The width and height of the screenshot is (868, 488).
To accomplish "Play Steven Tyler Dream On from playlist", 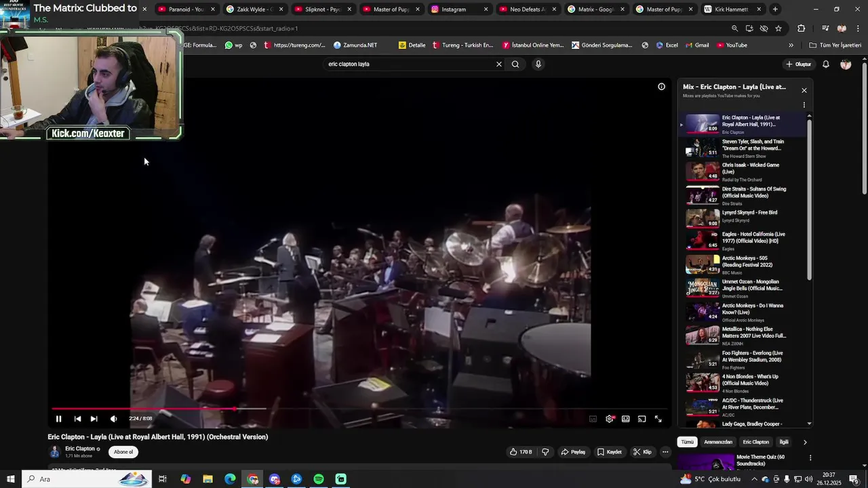I will point(745,148).
